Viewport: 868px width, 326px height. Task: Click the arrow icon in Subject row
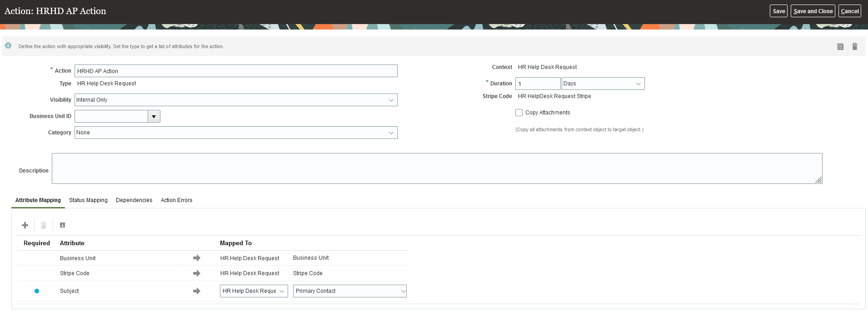[x=197, y=291]
